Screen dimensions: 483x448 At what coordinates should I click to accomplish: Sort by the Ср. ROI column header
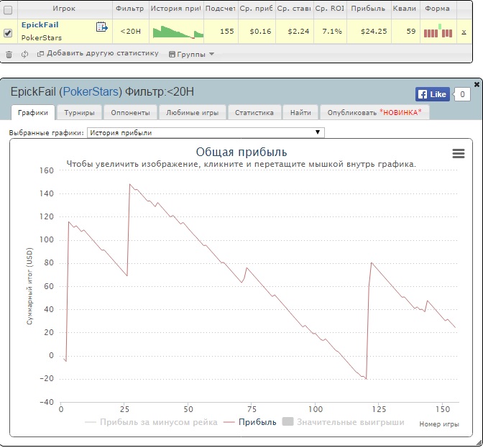tap(329, 9)
